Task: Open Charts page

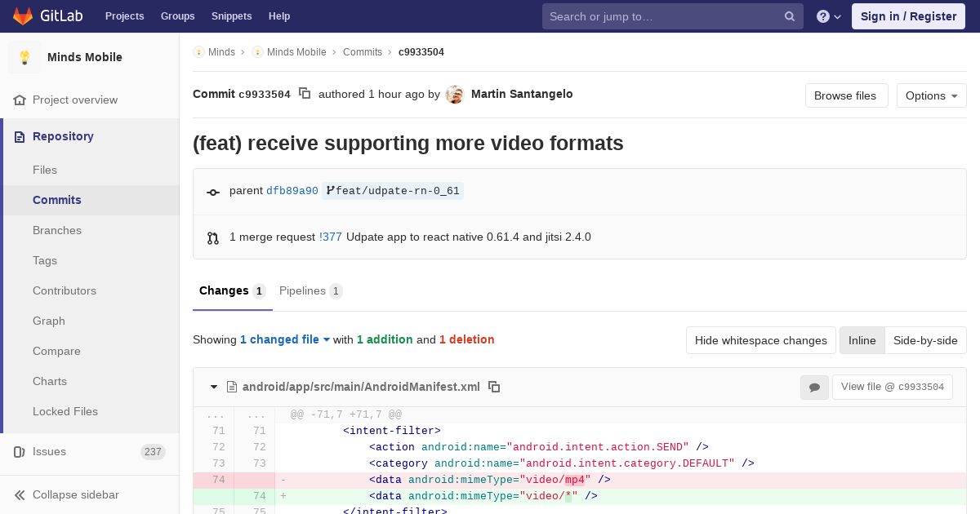Action: pos(50,381)
